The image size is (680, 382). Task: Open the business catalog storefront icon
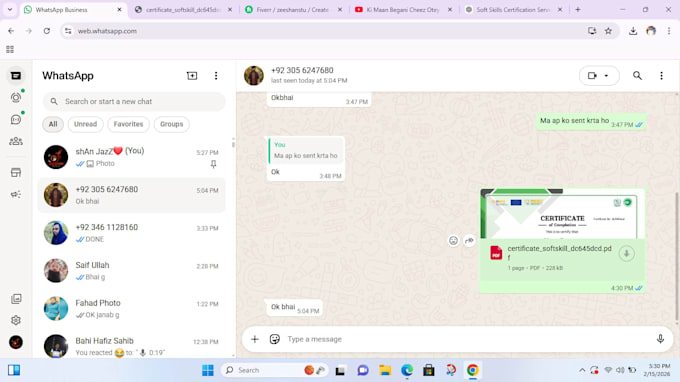(16, 173)
